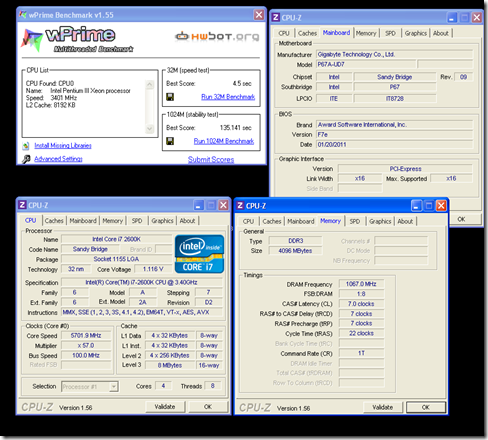Open About tab in bottom-left CPU-Z window
Image resolution: width=488 pixels, height=440 pixels.
coord(187,221)
